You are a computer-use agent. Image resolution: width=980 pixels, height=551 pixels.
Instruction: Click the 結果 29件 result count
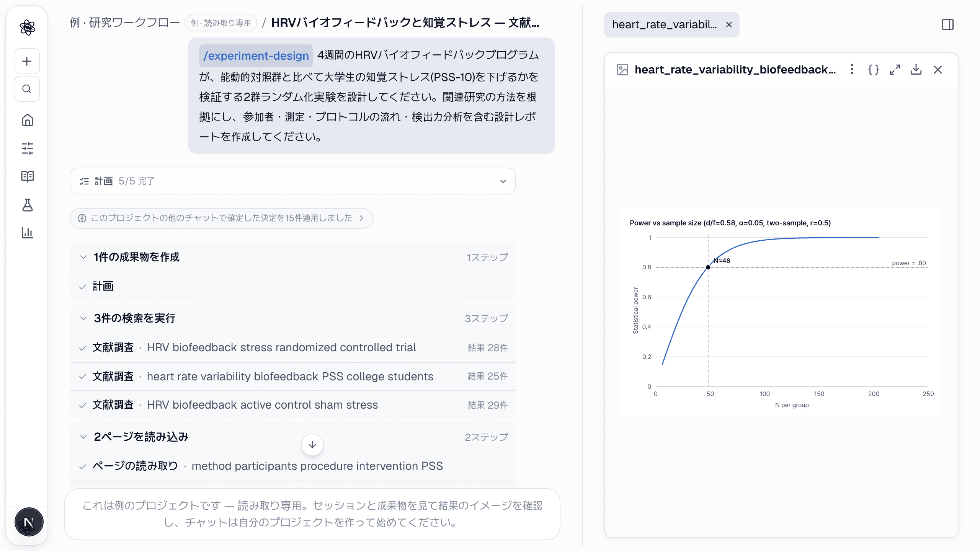point(488,405)
